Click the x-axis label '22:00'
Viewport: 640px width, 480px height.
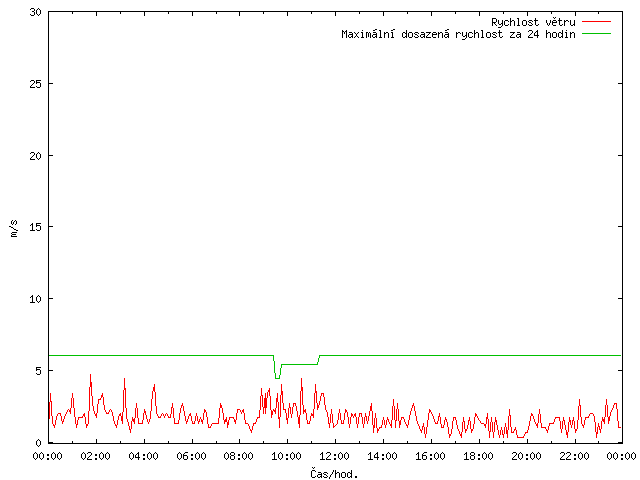[x=574, y=456]
